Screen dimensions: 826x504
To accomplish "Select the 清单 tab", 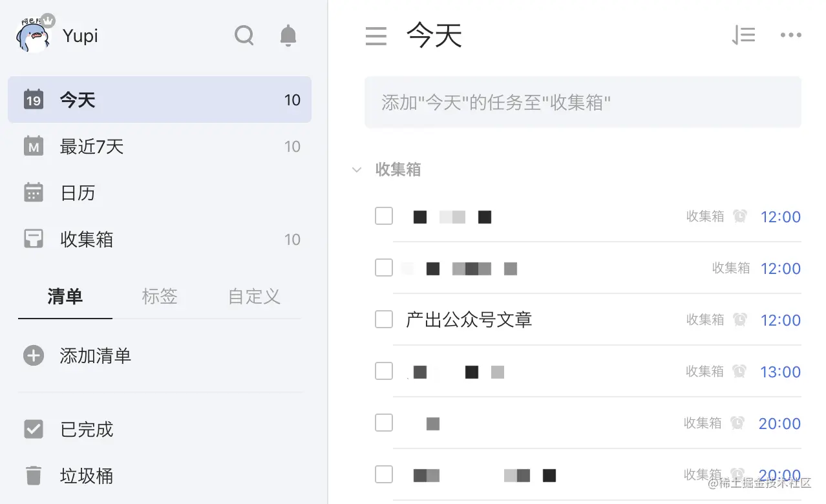I will point(65,297).
